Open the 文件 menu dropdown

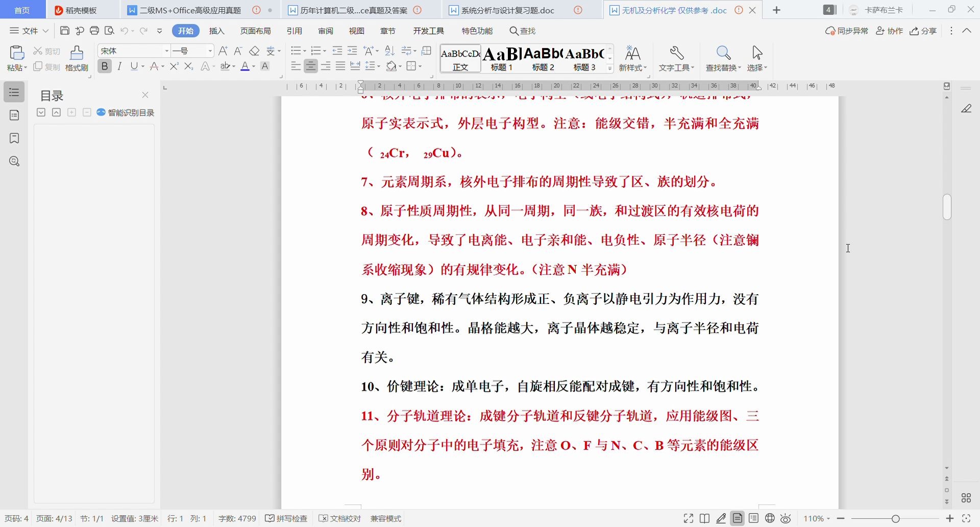point(29,31)
